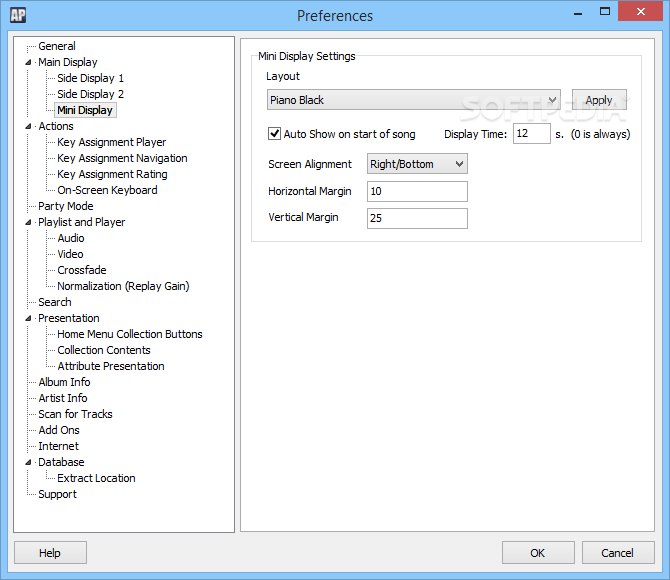The height and width of the screenshot is (580, 670).
Task: Open On-Screen Keyboard settings
Action: click(x=107, y=190)
